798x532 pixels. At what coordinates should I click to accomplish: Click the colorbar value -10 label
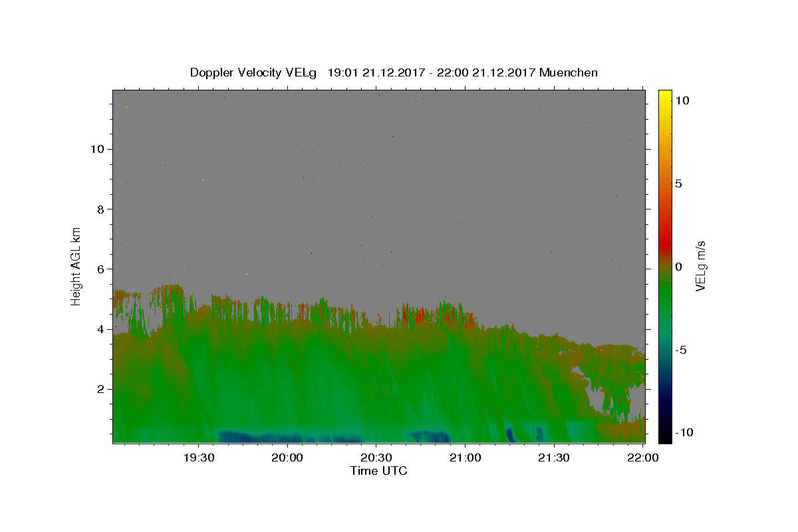[x=685, y=432]
